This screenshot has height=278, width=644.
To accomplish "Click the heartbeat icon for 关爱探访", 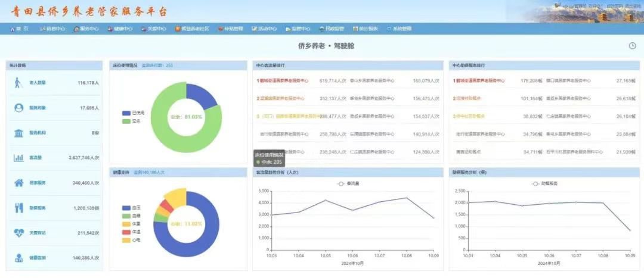I will pyautogui.click(x=19, y=233).
